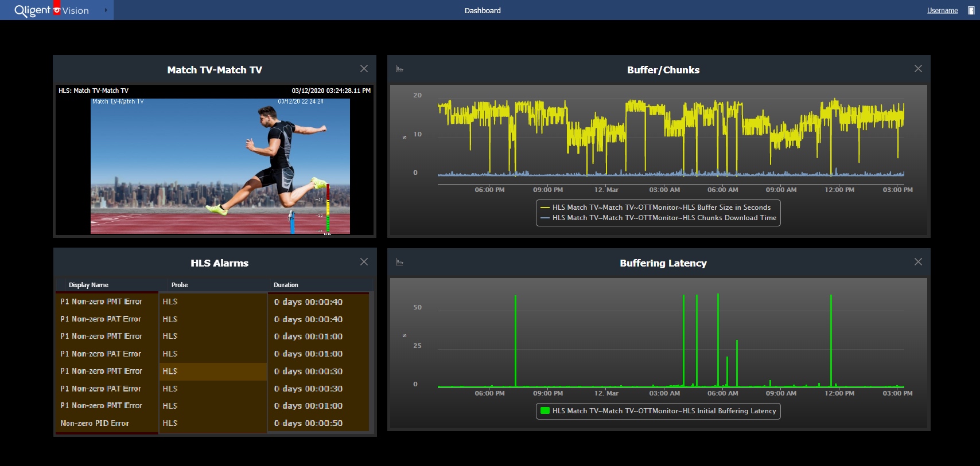This screenshot has height=466, width=980.
Task: Close the Buffering Latency widget
Action: [x=918, y=262]
